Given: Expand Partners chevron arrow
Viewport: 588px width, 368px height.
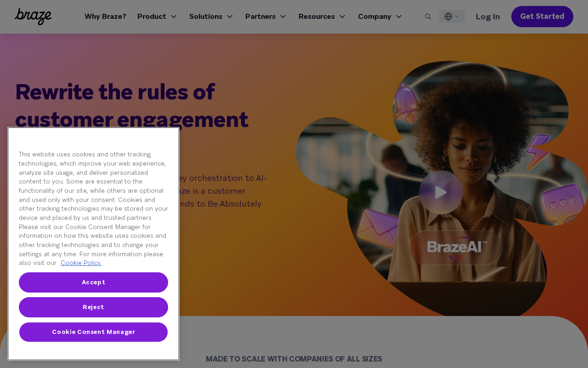Looking at the screenshot, I should click(283, 17).
